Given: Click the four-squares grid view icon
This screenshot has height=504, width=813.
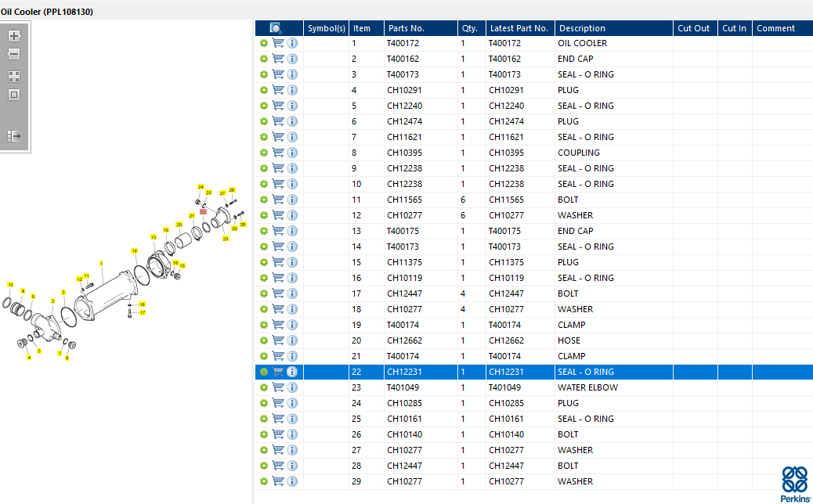Looking at the screenshot, I should (14, 77).
